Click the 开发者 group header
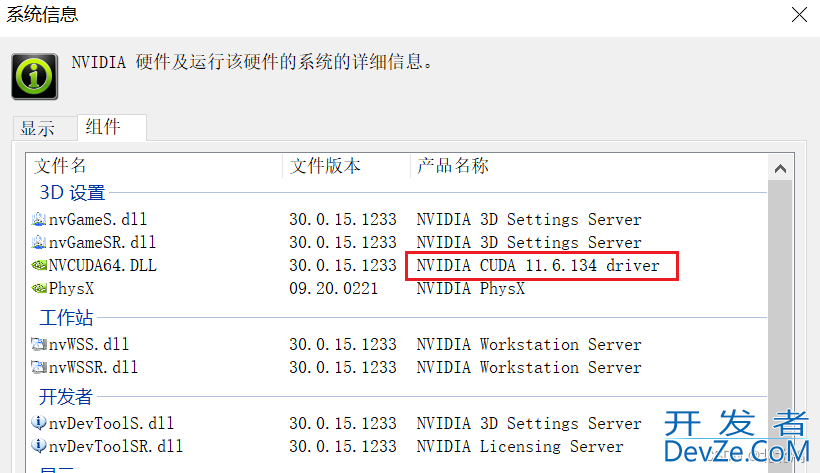820x473 pixels. (66, 397)
